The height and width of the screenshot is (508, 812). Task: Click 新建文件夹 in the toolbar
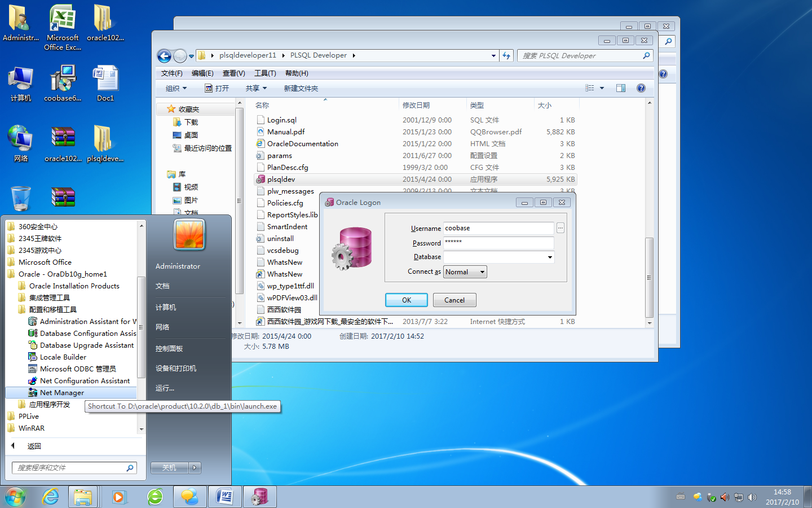(x=301, y=88)
